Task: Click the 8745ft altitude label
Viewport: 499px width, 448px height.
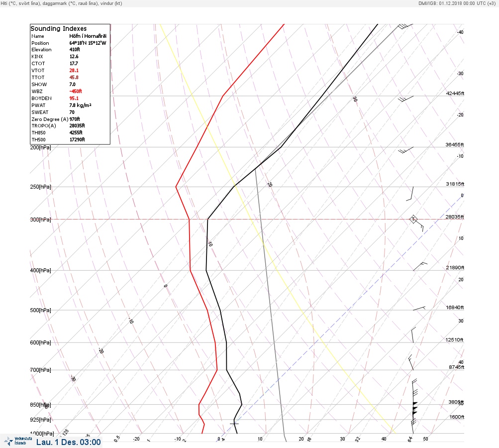Action: (457, 367)
